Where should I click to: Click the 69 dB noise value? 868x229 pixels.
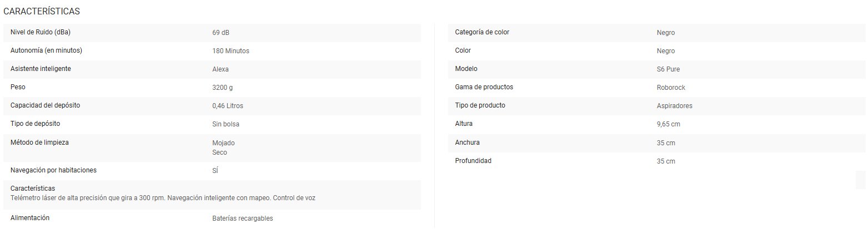(x=220, y=33)
